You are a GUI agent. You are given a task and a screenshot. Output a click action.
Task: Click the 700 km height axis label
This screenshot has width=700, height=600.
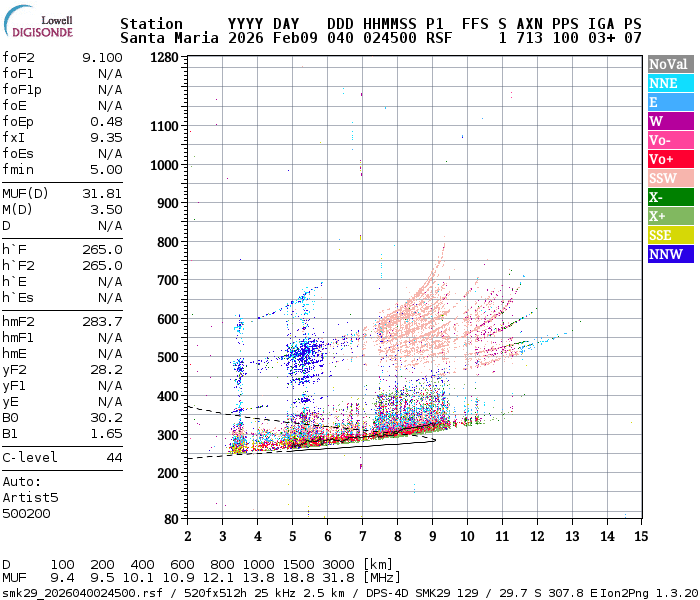click(x=168, y=280)
